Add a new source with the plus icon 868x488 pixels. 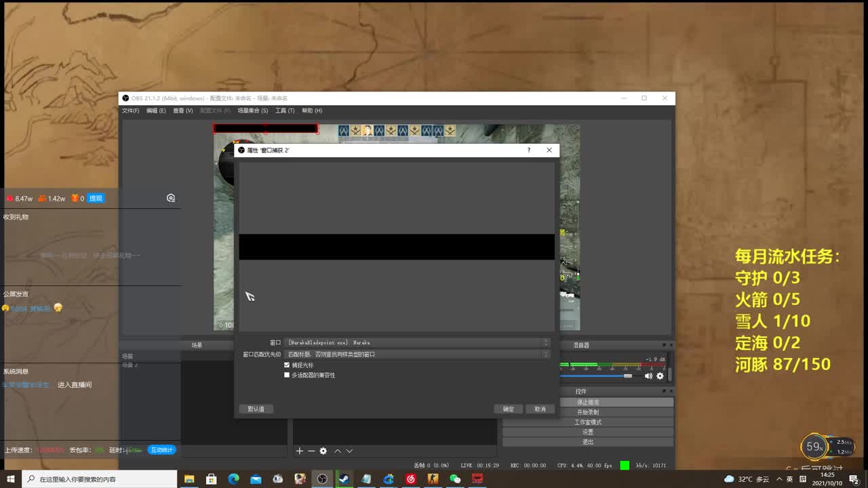[x=300, y=451]
